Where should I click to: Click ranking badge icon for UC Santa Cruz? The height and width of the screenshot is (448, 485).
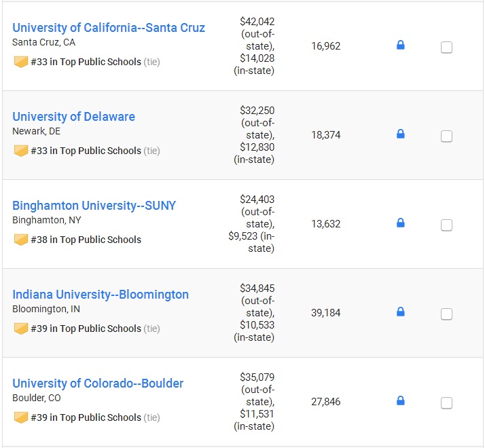(x=21, y=62)
